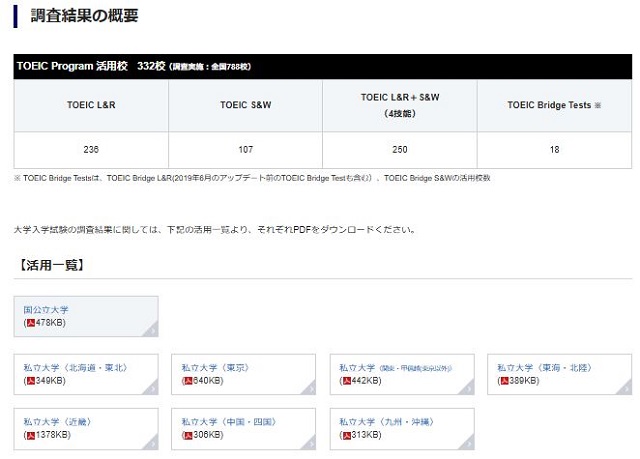
Task: Click the 調査結果の概要 heading
Action: pyautogui.click(x=84, y=16)
